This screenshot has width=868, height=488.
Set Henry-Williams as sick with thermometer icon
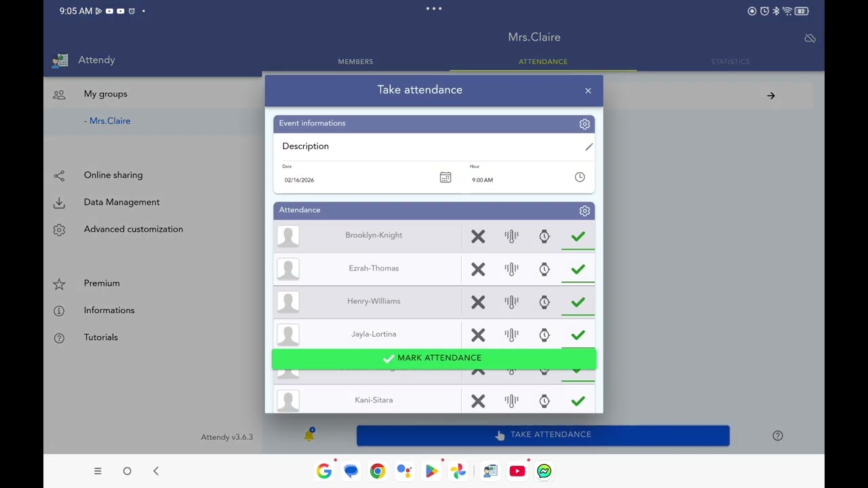511,302
